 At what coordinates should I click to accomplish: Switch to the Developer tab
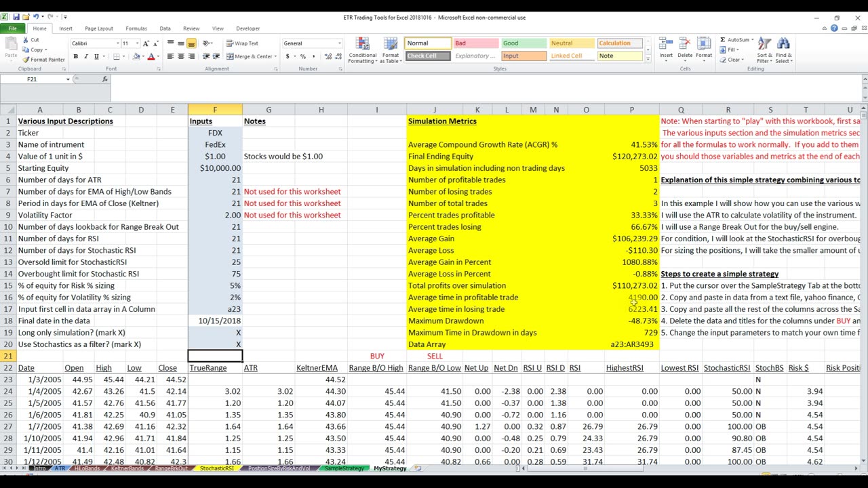pos(248,28)
